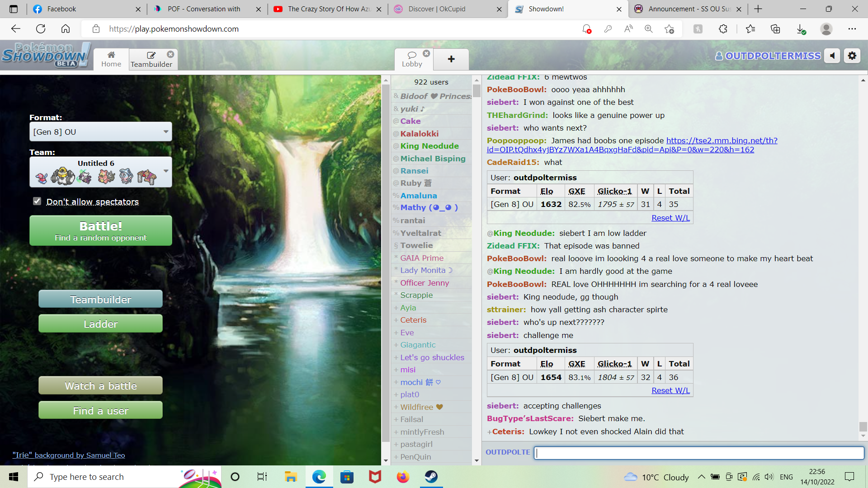
Task: Click the Edge favorites star icon
Action: [x=750, y=29]
